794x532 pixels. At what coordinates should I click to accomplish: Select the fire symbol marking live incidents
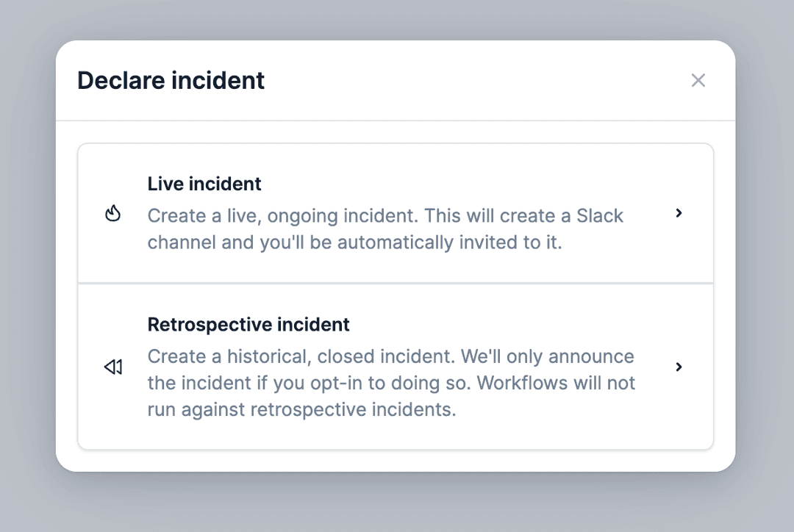click(x=113, y=212)
